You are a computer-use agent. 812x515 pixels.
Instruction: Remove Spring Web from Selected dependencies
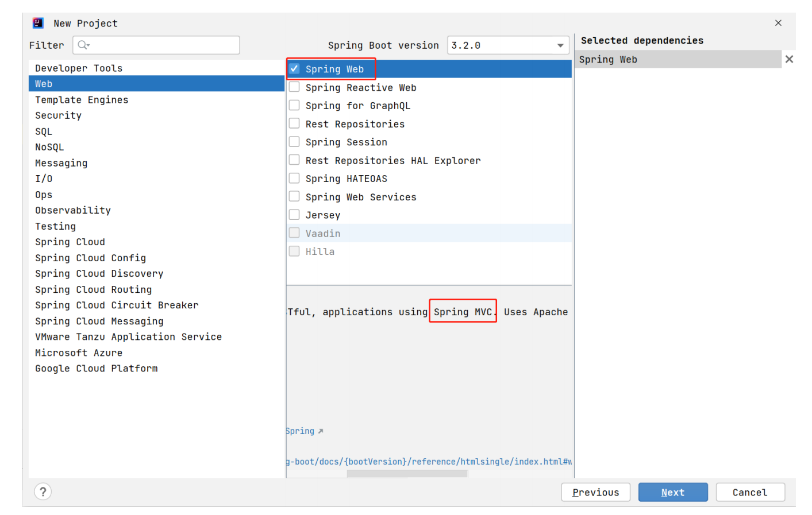789,59
